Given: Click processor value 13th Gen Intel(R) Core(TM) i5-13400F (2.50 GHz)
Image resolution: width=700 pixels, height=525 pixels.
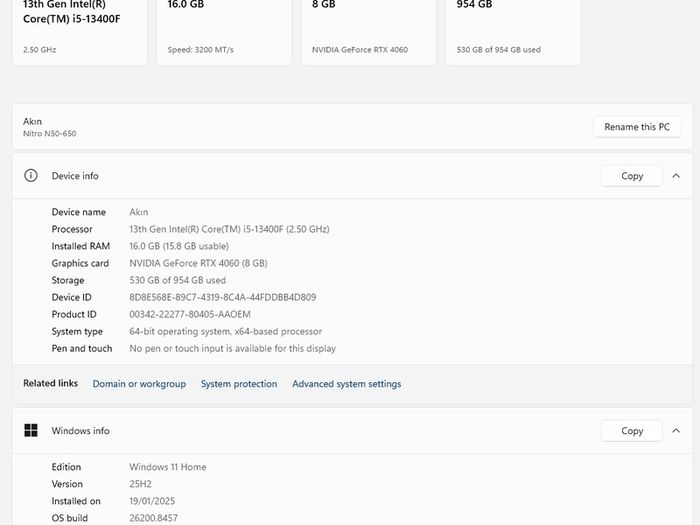Looking at the screenshot, I should [x=229, y=229].
